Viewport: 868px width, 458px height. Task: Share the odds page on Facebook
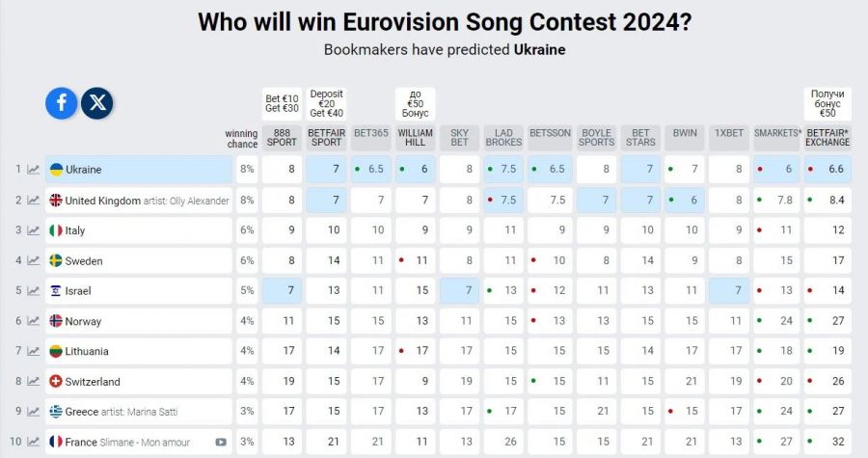point(62,103)
